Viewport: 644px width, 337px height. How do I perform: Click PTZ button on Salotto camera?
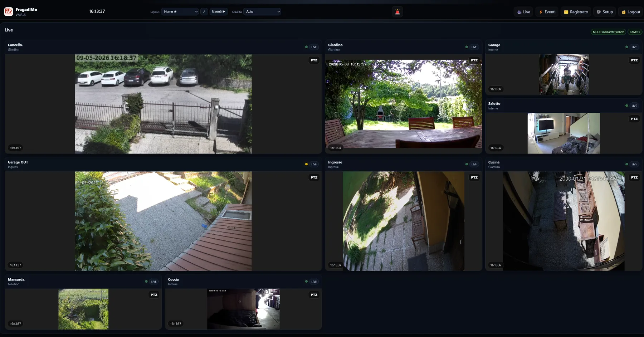coord(634,119)
